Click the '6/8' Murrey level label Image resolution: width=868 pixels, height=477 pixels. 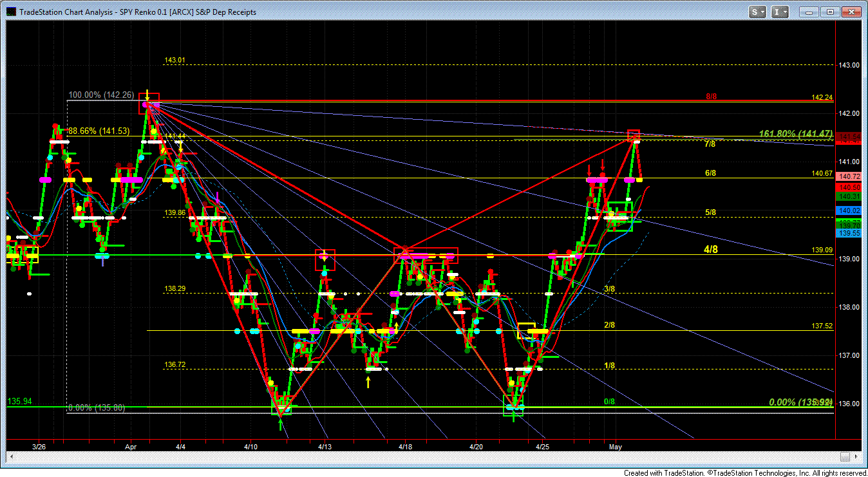click(710, 173)
